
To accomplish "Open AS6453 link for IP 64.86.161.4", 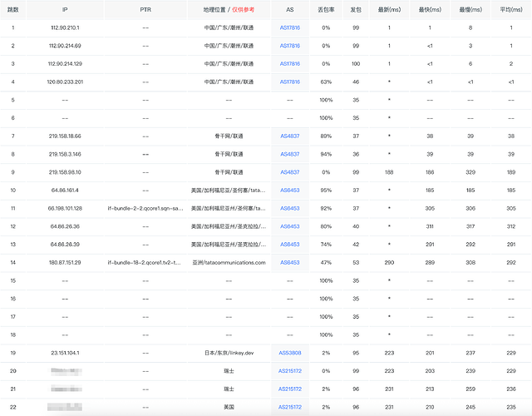I will (290, 191).
